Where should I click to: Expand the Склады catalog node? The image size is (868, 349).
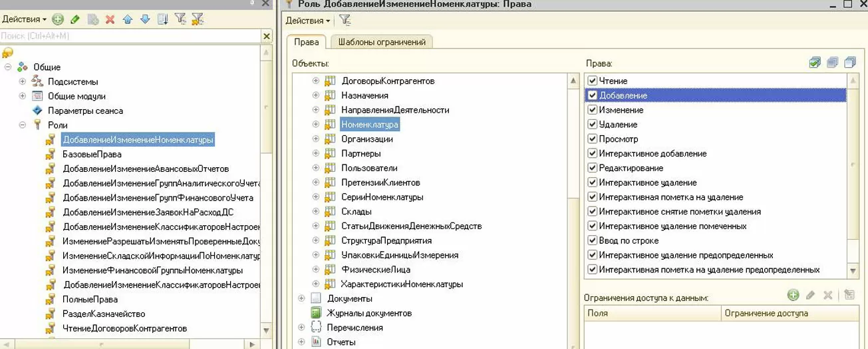[316, 212]
